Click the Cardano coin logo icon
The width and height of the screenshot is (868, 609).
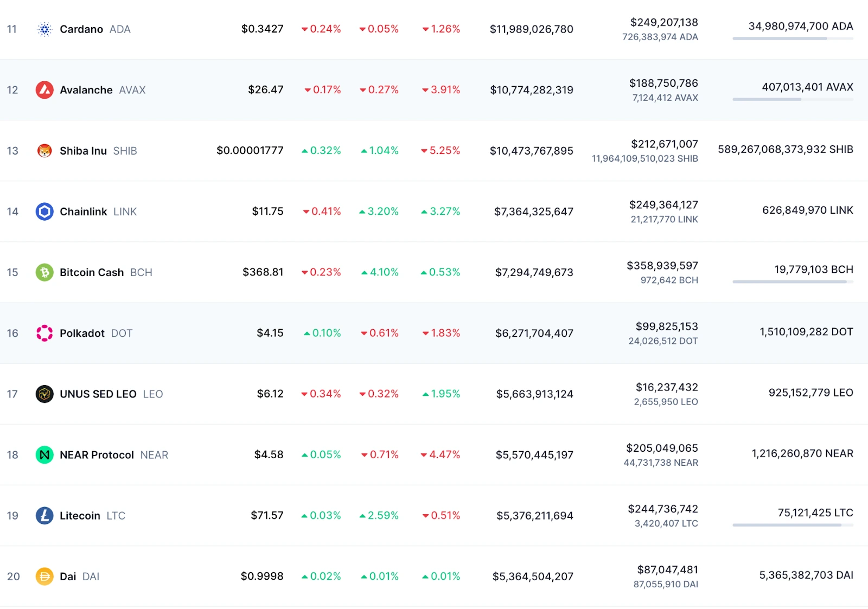click(44, 29)
